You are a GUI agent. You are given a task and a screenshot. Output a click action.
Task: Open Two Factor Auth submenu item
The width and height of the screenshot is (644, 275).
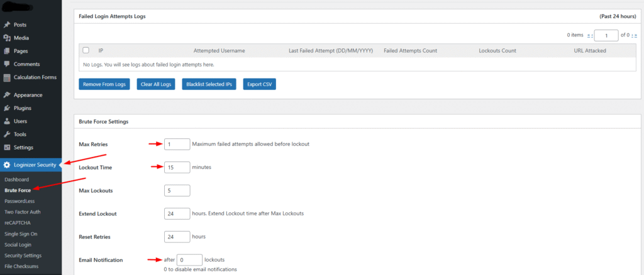tap(22, 212)
